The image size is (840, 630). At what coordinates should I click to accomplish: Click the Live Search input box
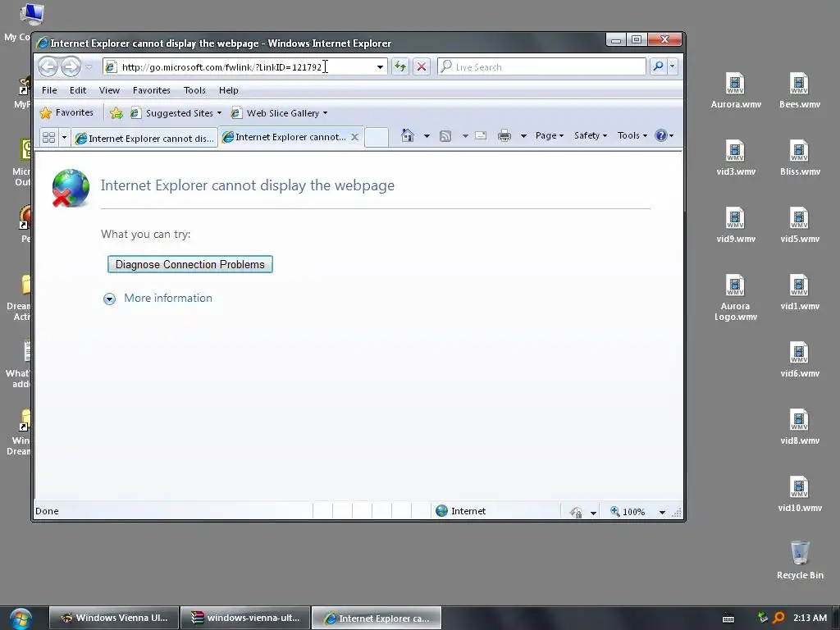pyautogui.click(x=541, y=67)
